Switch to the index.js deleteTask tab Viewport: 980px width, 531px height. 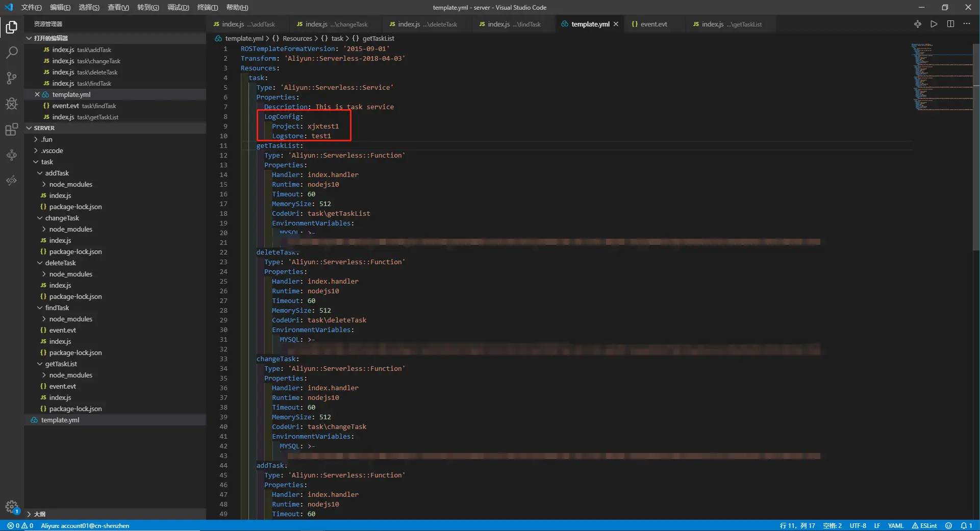tap(428, 24)
